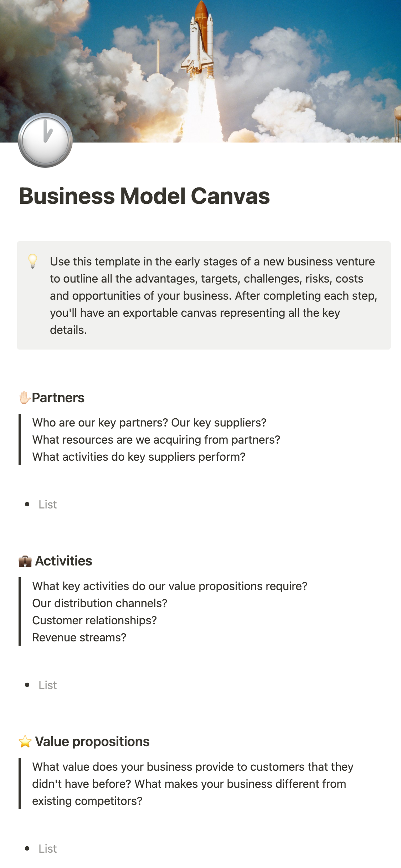Screen dimensions: 401x868
Task: Click the Activities heading text
Action: pos(63,561)
